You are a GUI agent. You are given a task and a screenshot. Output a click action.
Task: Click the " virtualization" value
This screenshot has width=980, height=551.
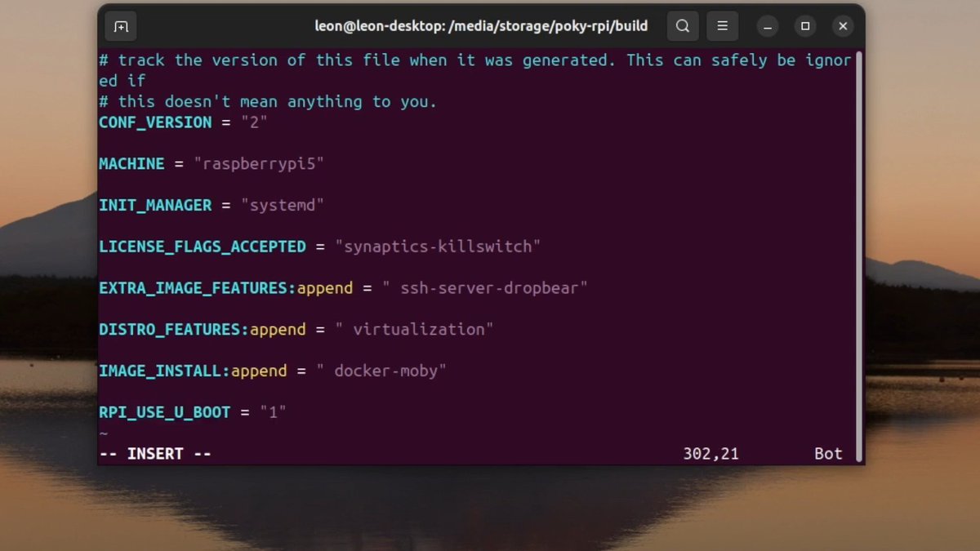[x=414, y=330]
